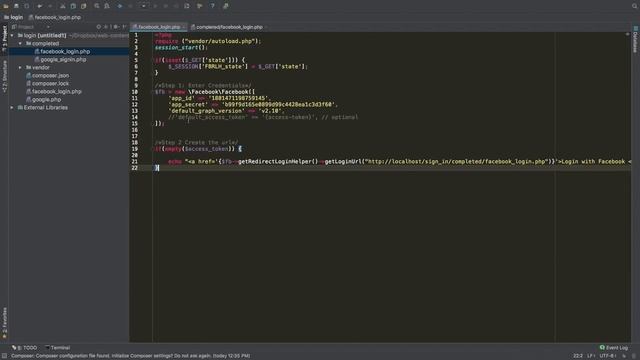This screenshot has height=360, width=640.
Task: Click the inspection profile icon in status bar
Action: 634,356
